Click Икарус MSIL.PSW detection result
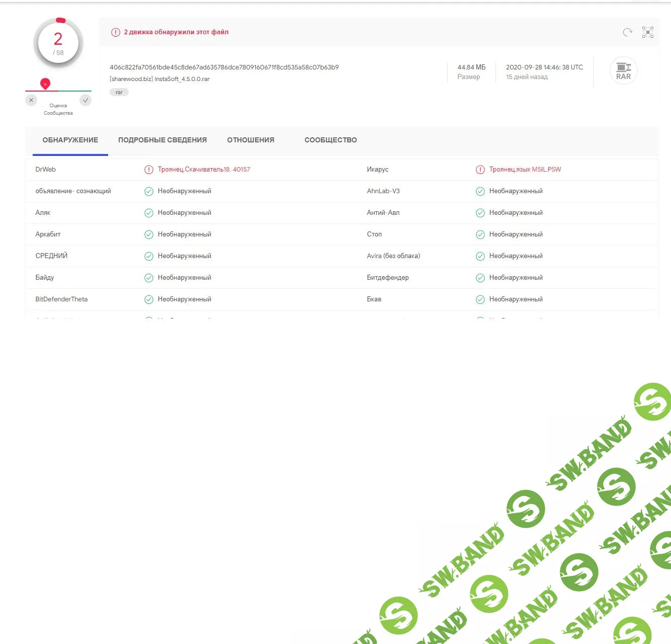Screen dimensions: 671x644 pos(525,170)
